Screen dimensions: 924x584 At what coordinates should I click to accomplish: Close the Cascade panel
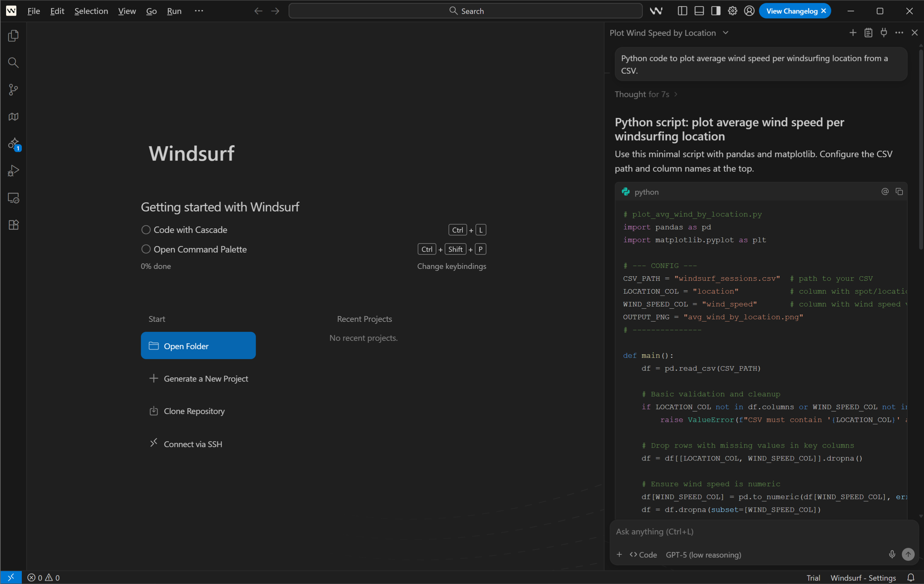click(914, 33)
